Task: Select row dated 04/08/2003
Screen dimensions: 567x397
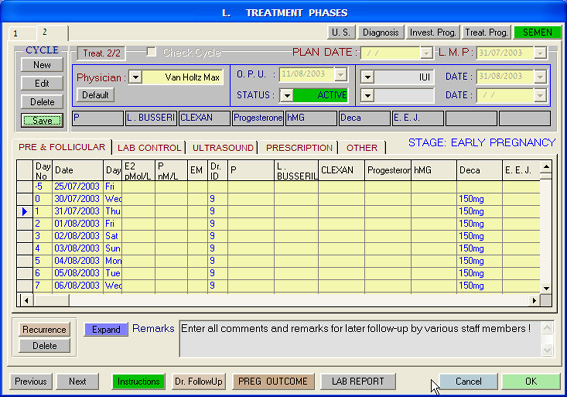Action: (278, 261)
